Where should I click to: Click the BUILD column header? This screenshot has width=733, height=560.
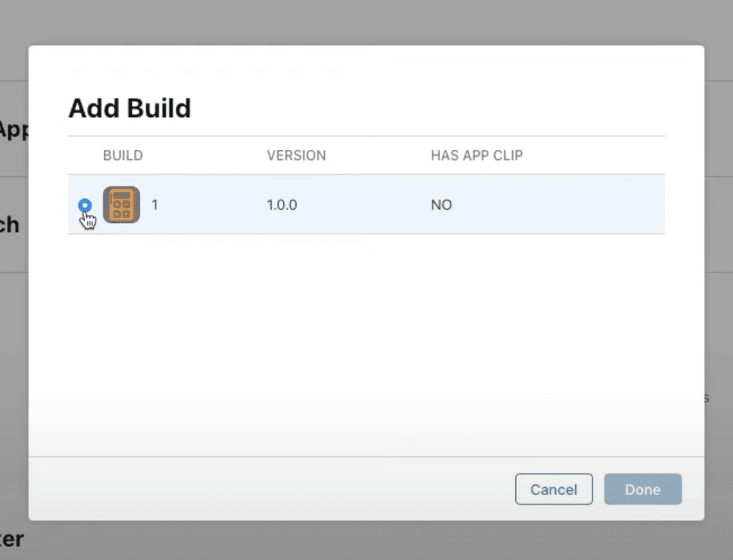pos(122,155)
